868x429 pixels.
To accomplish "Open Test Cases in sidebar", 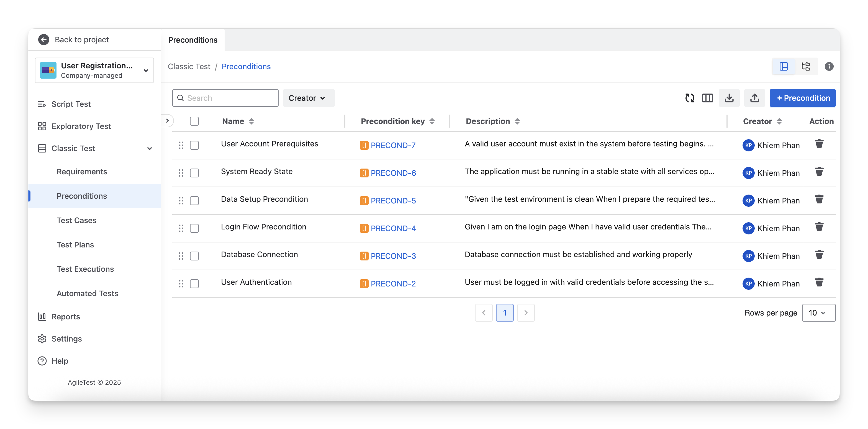I will click(x=76, y=220).
